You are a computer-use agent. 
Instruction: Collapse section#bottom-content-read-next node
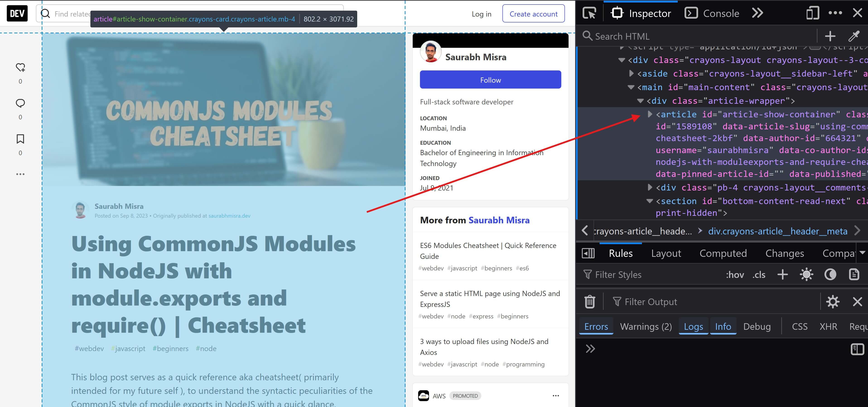[x=650, y=201]
